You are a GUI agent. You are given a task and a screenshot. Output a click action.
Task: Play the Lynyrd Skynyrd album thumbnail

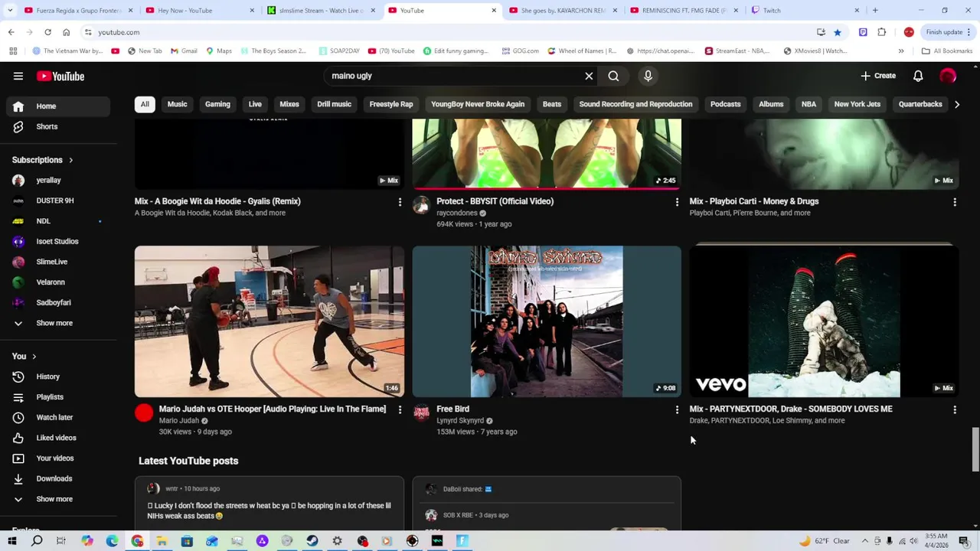pyautogui.click(x=547, y=321)
